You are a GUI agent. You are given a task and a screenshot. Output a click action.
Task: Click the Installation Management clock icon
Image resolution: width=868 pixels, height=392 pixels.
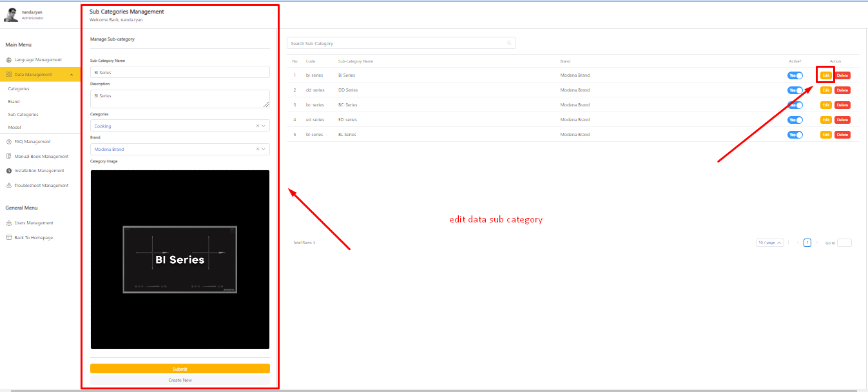click(9, 171)
